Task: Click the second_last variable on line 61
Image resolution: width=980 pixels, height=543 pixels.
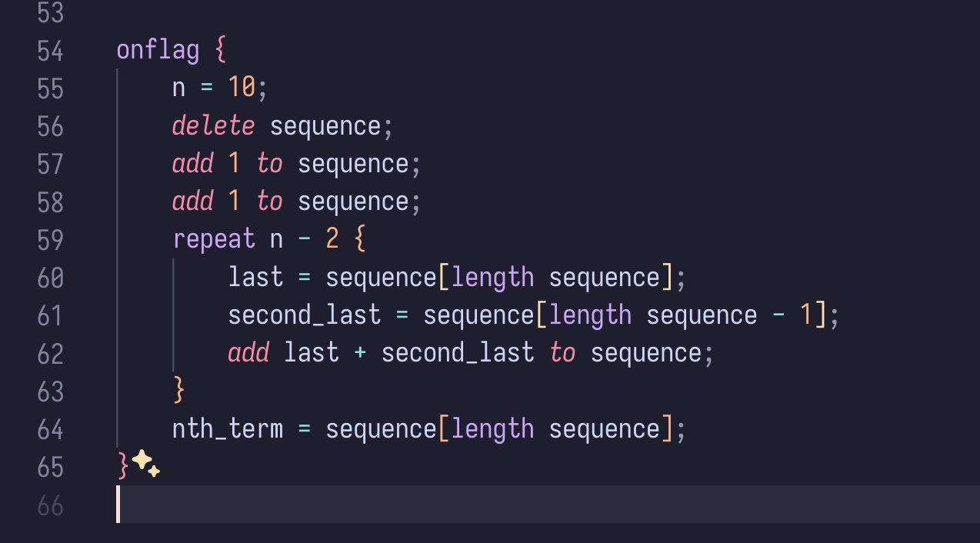Action: [305, 315]
